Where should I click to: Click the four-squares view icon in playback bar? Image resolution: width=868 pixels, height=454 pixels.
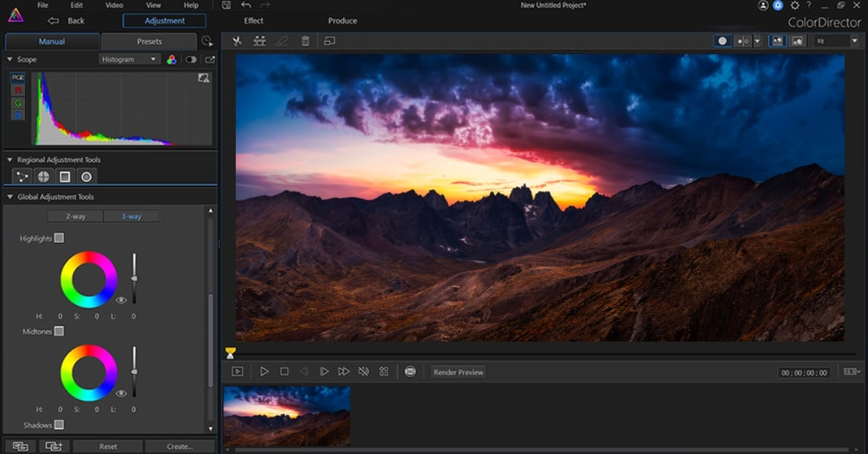[x=384, y=372]
